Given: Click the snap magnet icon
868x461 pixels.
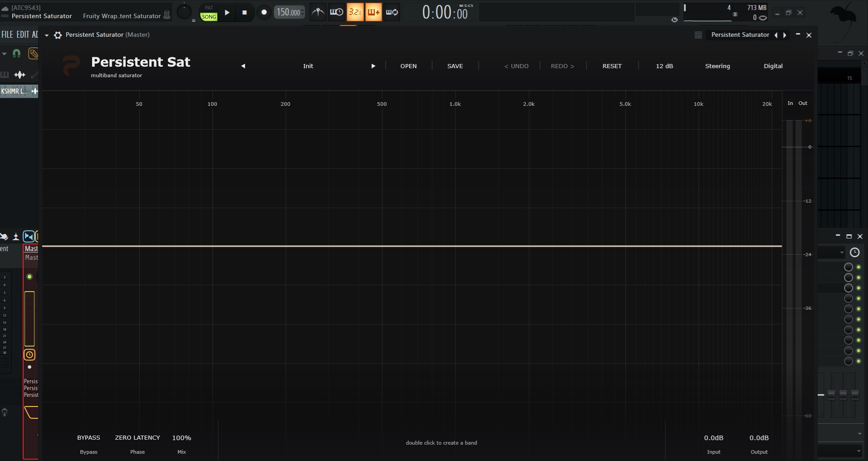Looking at the screenshot, I should pos(17,54).
